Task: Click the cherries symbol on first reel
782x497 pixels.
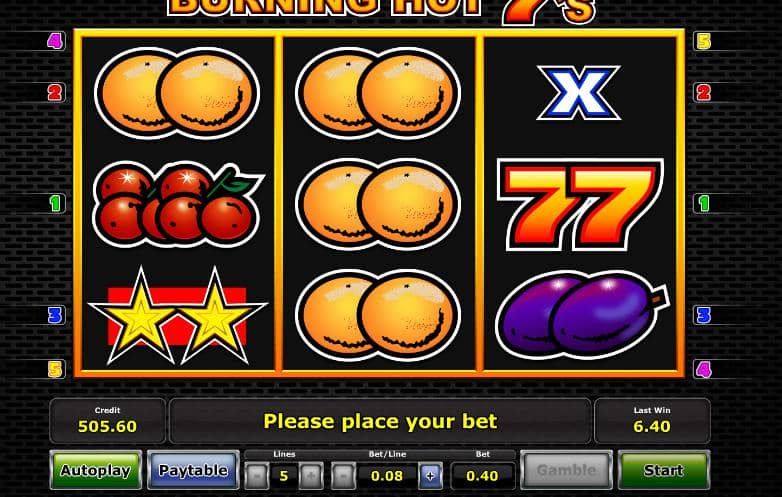Action: [178, 203]
